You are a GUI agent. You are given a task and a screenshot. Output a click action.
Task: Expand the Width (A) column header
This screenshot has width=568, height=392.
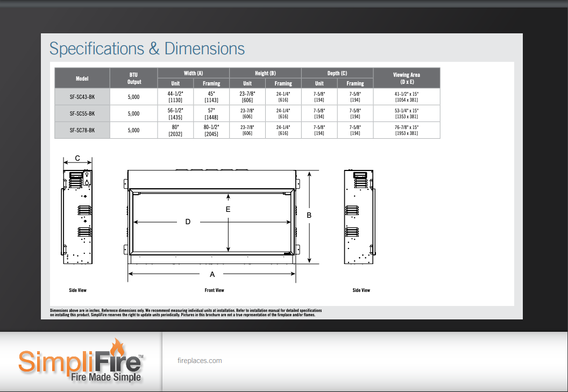(x=193, y=73)
